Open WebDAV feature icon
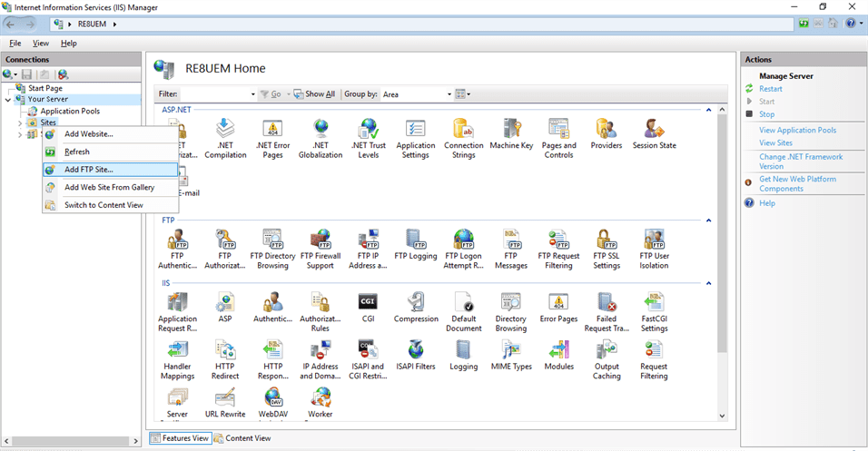Screen dimensions: 868x451 [273, 403]
